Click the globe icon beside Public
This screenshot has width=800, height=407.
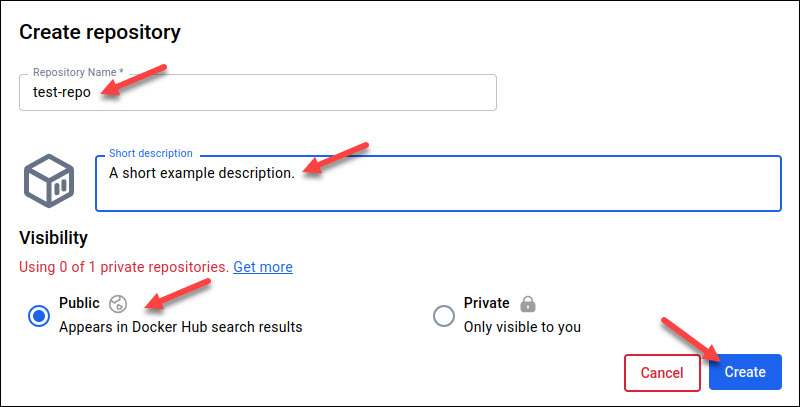click(117, 303)
